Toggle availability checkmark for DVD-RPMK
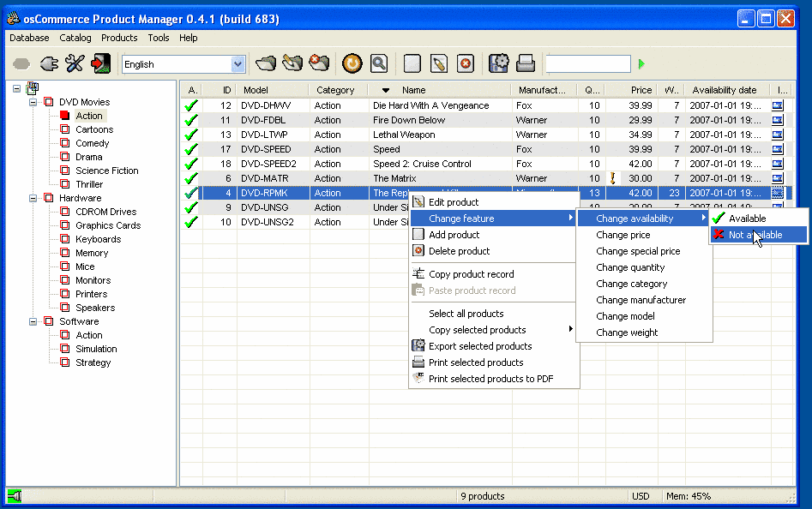The height and width of the screenshot is (509, 812). coord(191,193)
